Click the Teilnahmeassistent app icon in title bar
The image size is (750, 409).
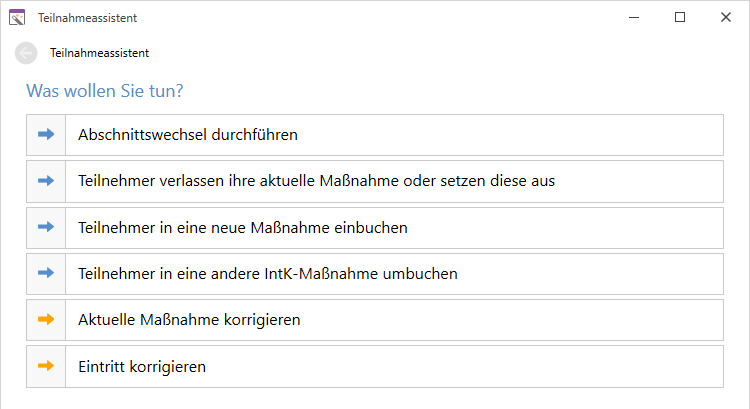click(x=17, y=17)
